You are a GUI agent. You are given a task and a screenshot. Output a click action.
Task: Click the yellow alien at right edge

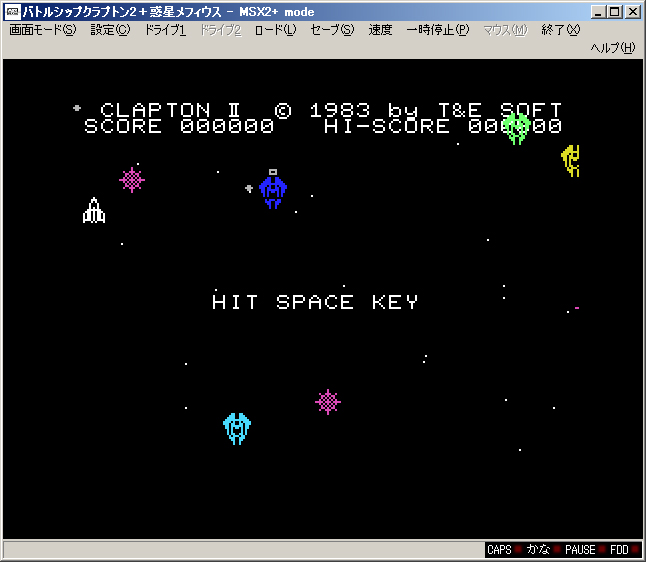[571, 160]
